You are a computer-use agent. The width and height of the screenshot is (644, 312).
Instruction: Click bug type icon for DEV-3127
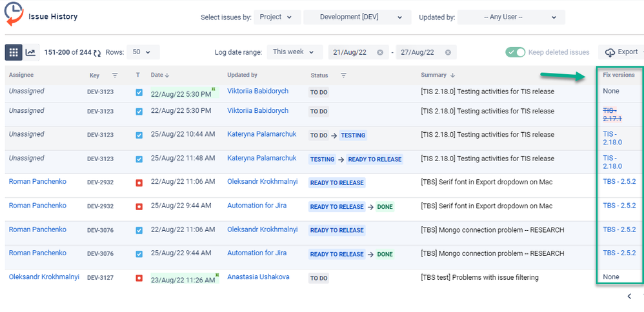click(139, 278)
